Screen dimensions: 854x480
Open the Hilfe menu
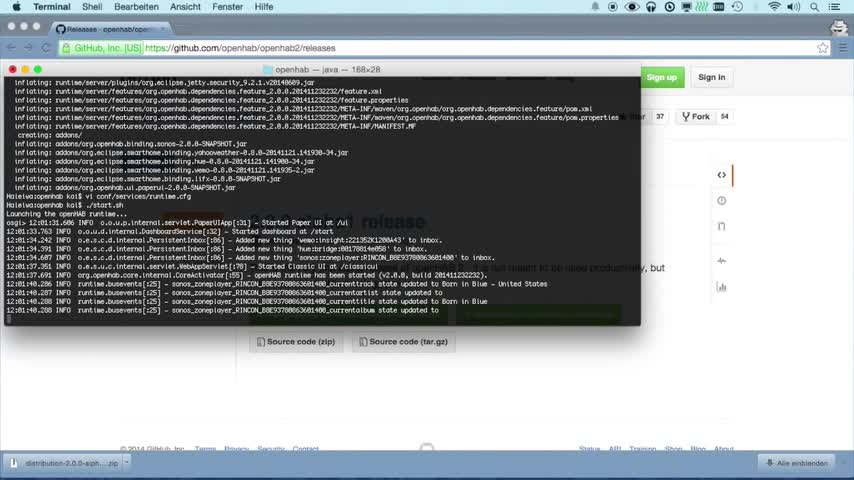(x=264, y=7)
